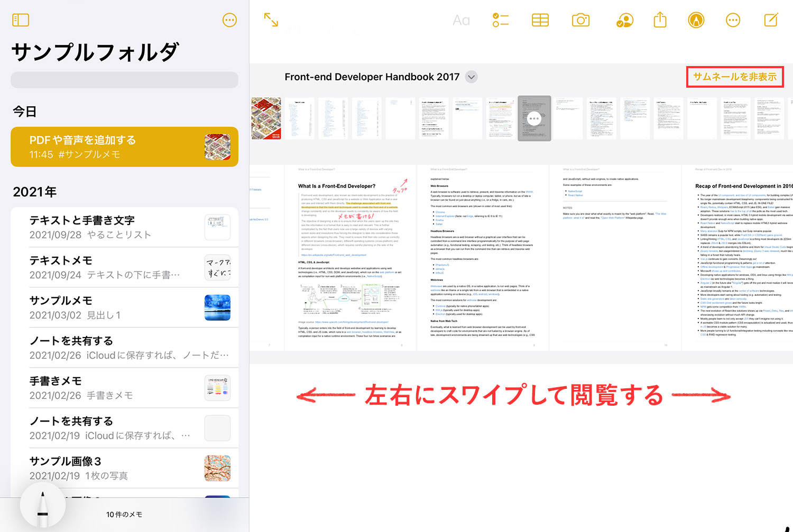
Task: Expand the PDF title dropdown chevron
Action: [471, 77]
